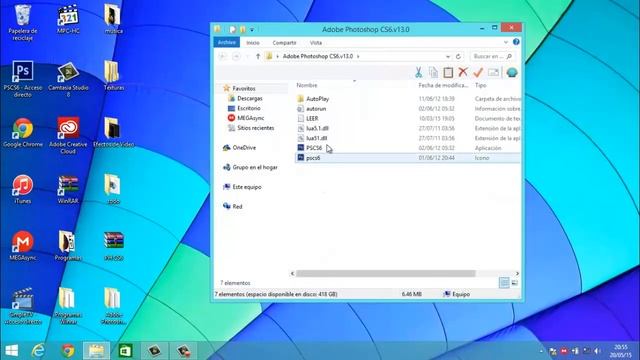Image resolution: width=640 pixels, height=360 pixels.
Task: Open the Inicio ribbon tab
Action: click(x=253, y=42)
